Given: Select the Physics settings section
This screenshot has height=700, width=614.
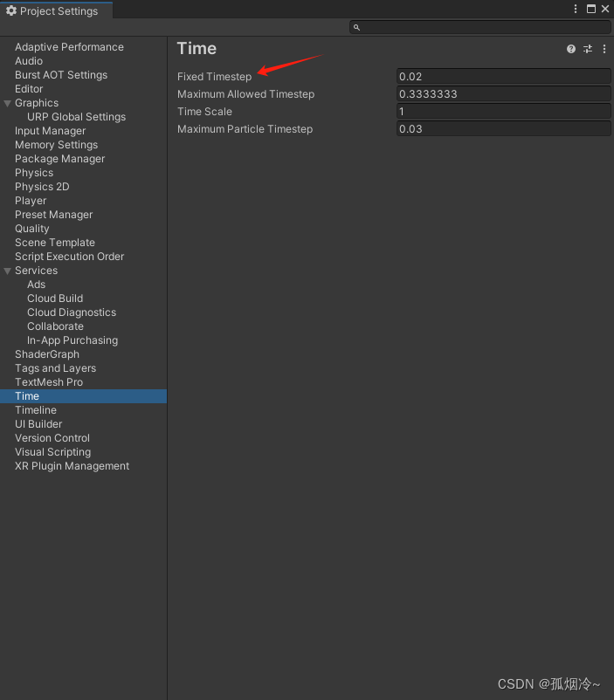Looking at the screenshot, I should [x=33, y=172].
